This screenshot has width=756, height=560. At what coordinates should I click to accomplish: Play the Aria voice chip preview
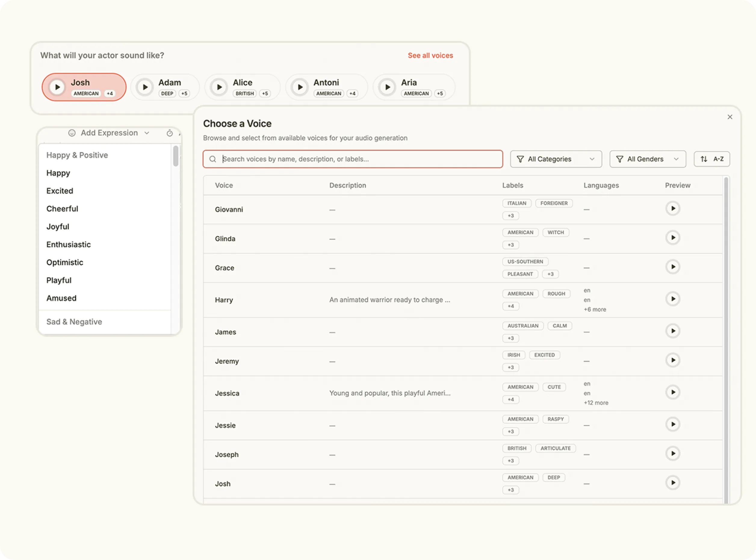click(x=387, y=87)
